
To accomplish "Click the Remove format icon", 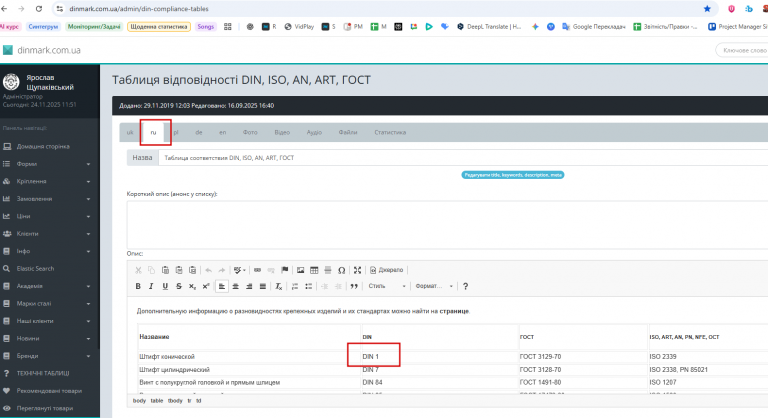I will pyautogui.click(x=279, y=286).
